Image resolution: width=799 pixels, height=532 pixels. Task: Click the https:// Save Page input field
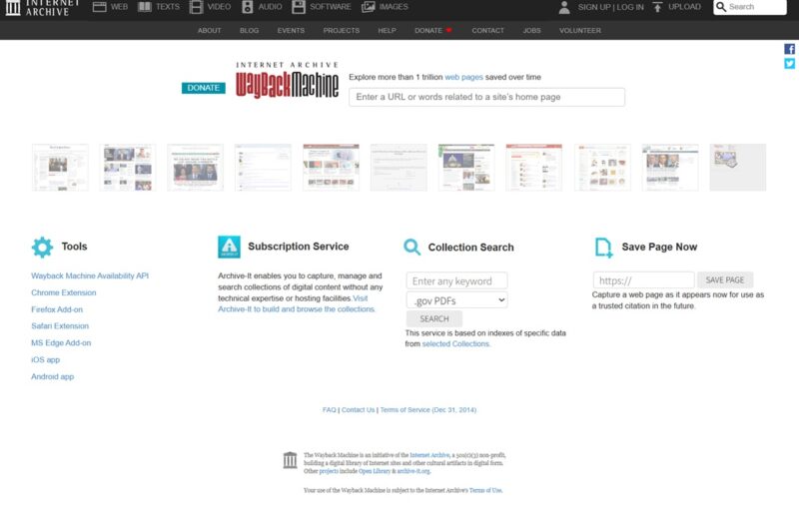[643, 280]
